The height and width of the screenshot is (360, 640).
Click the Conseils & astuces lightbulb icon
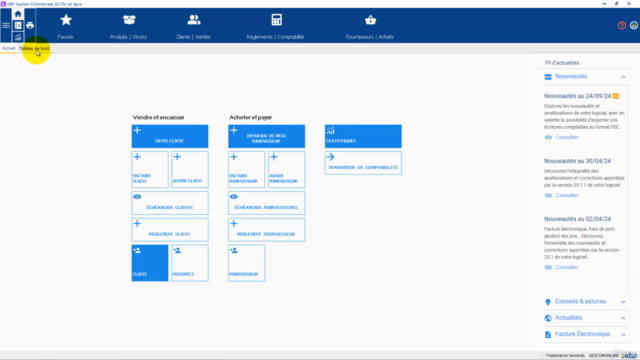point(548,302)
